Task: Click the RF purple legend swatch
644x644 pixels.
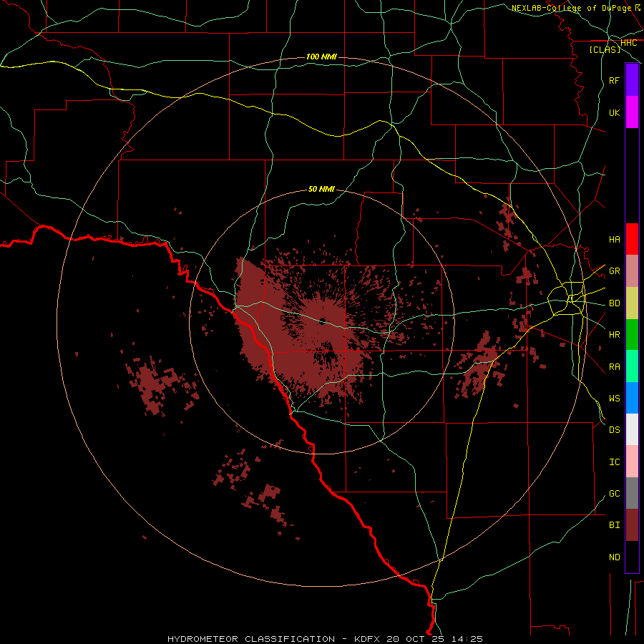Action: (x=632, y=80)
